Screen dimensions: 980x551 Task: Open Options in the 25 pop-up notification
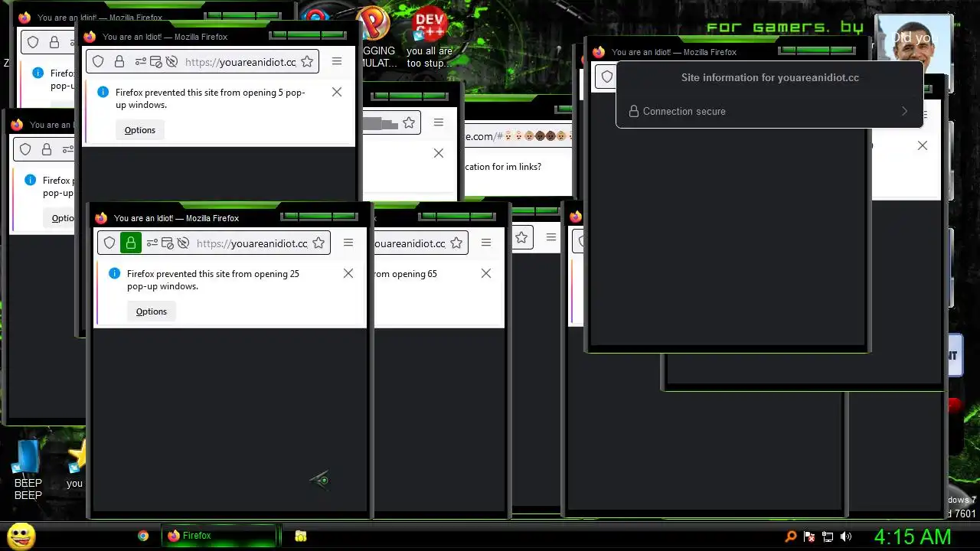[152, 311]
